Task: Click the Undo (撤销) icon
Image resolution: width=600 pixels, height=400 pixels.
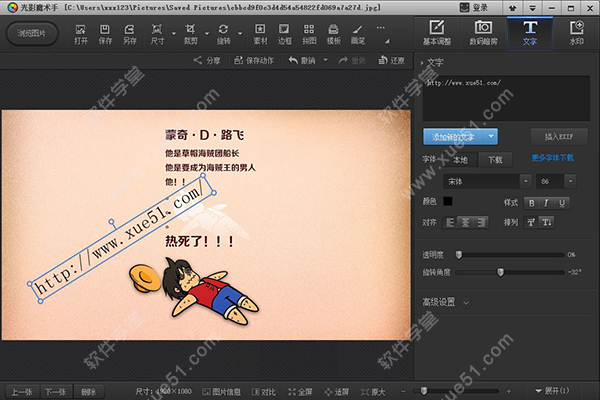Action: (x=303, y=61)
